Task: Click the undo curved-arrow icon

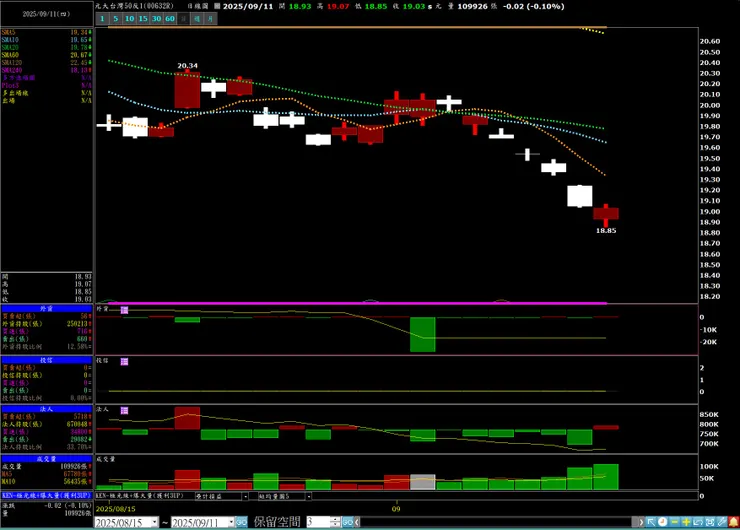Action: pos(698,522)
